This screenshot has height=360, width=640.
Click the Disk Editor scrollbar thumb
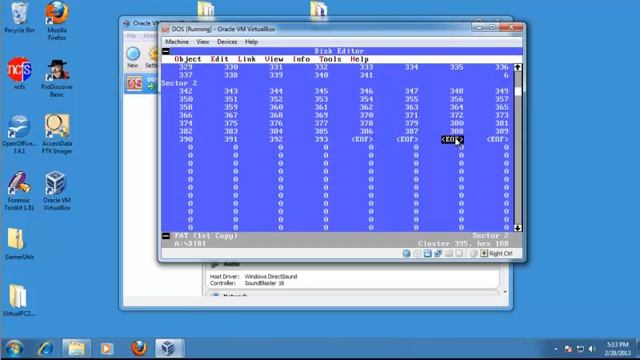click(x=518, y=91)
